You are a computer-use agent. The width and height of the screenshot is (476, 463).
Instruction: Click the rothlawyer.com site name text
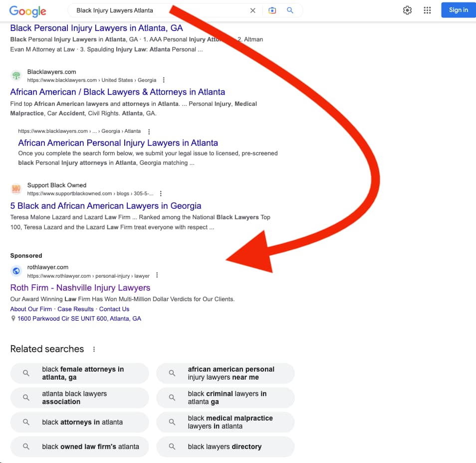click(48, 267)
